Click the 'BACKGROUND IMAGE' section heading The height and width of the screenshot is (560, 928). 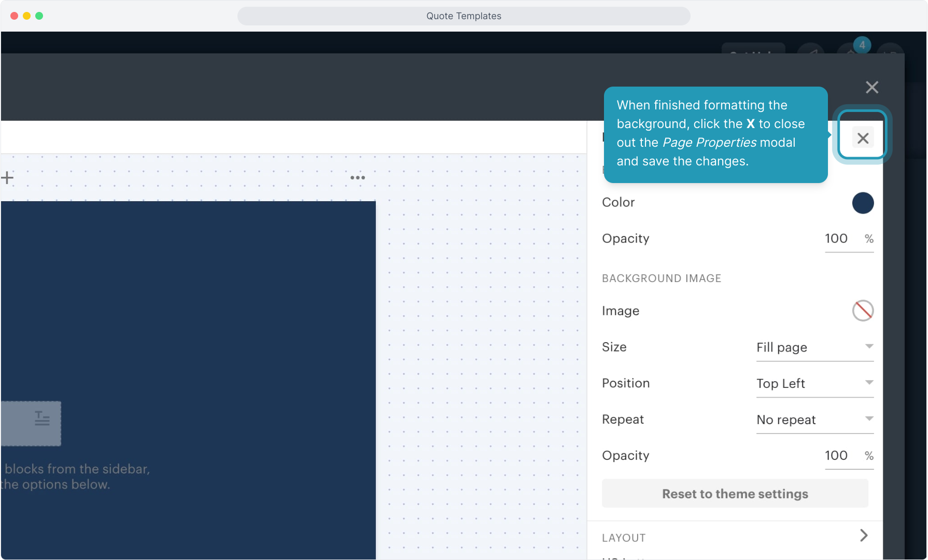pyautogui.click(x=662, y=278)
